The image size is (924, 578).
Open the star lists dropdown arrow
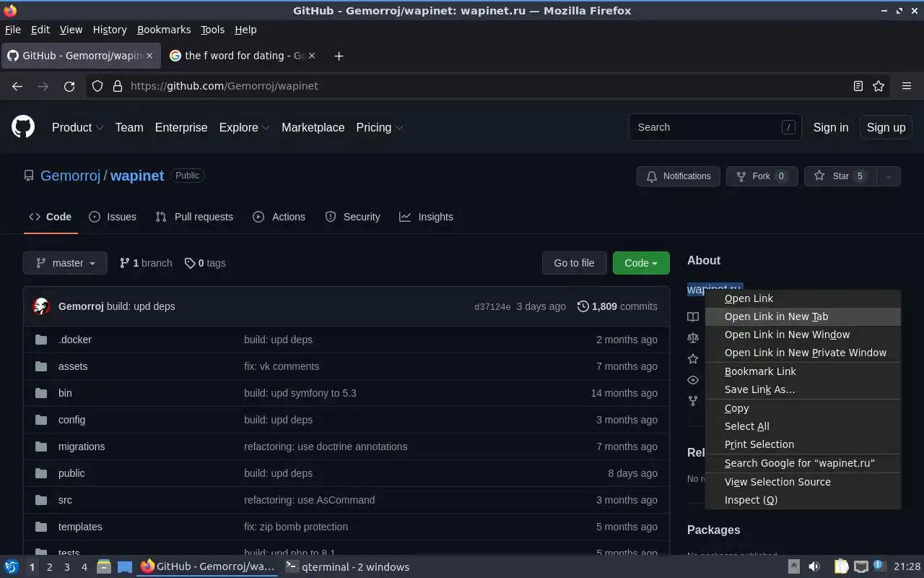point(889,176)
